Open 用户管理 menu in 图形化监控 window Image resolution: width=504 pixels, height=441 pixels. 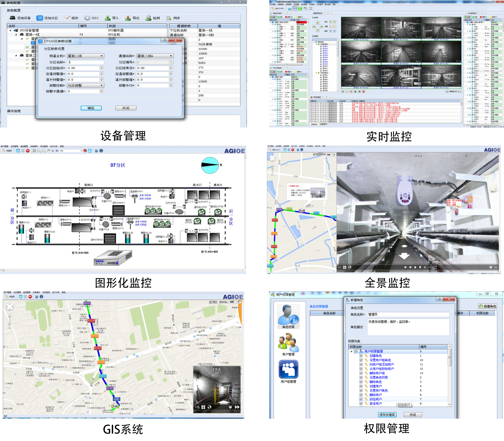point(5,146)
